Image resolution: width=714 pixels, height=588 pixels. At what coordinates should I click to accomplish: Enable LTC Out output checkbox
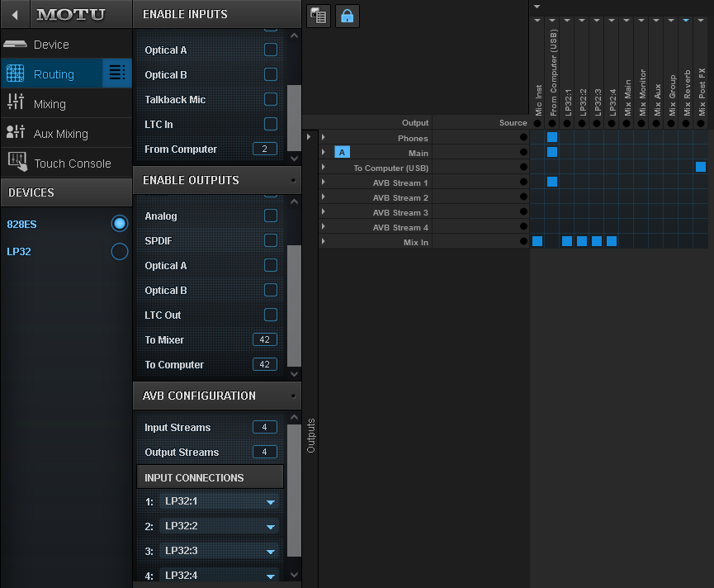(x=271, y=315)
